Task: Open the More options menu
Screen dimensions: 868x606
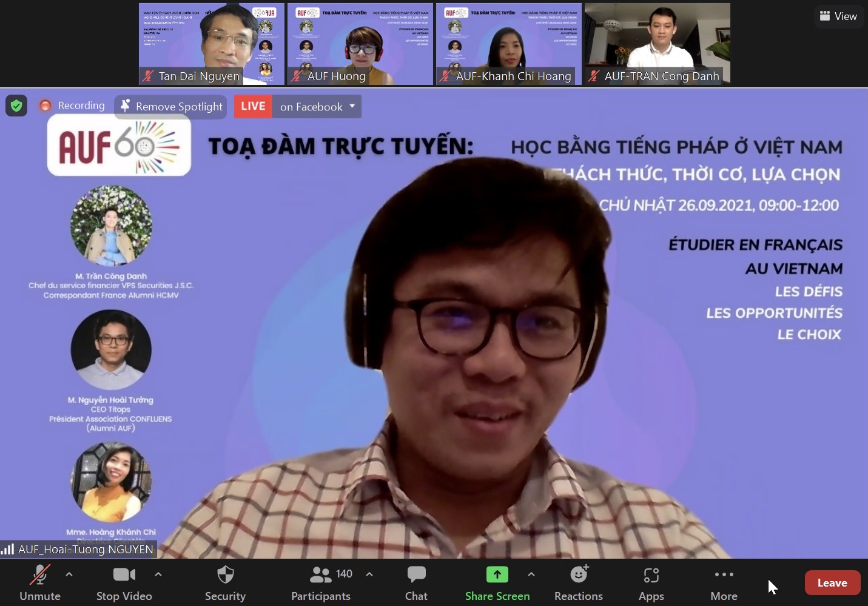Action: [x=724, y=582]
